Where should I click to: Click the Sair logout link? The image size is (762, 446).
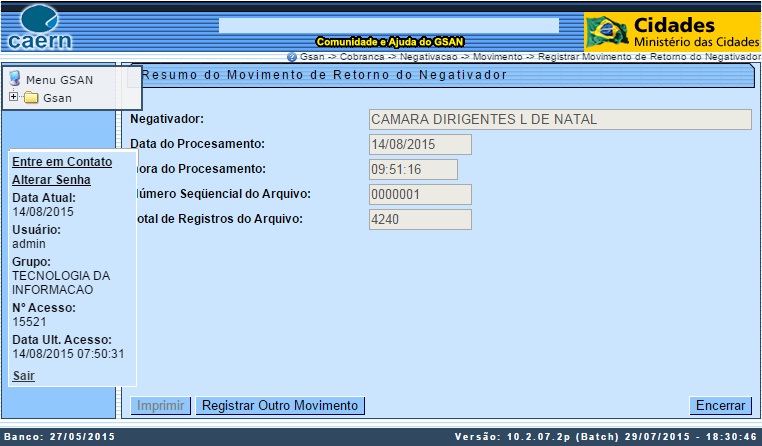click(23, 376)
